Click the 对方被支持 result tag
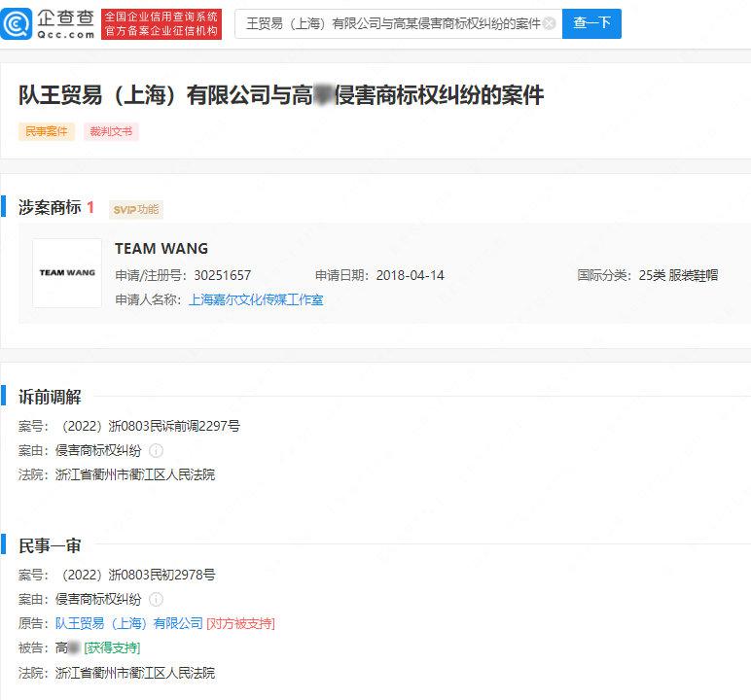 coord(241,624)
